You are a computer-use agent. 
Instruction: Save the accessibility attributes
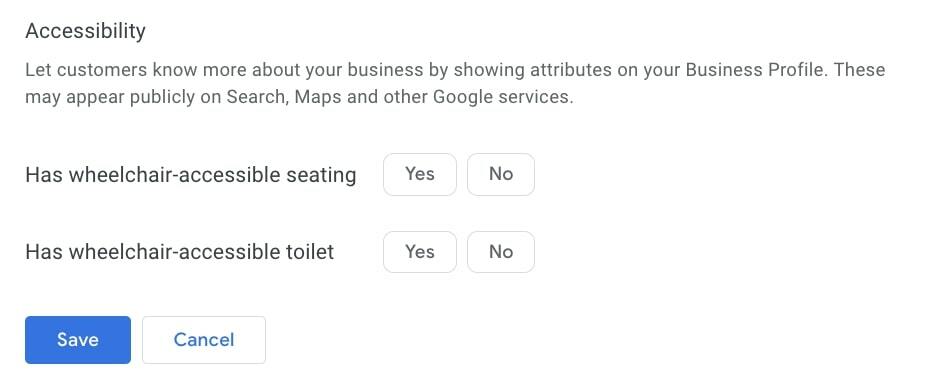78,340
